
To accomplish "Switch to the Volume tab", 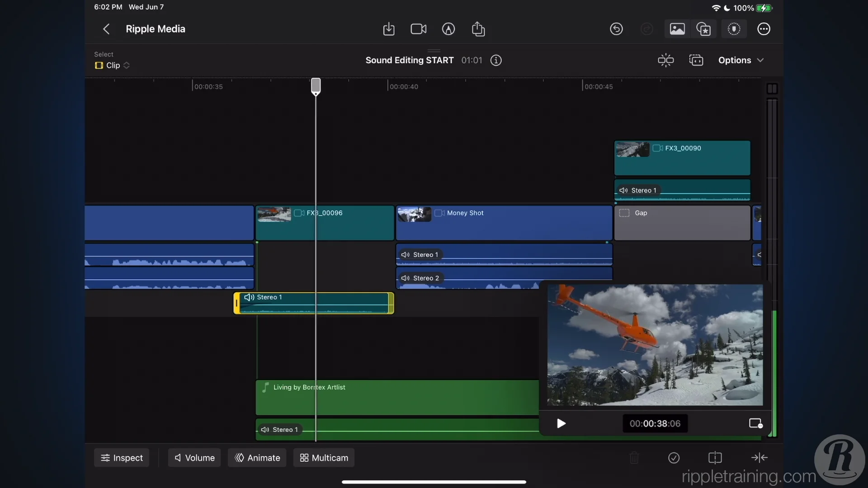I will coord(194,458).
